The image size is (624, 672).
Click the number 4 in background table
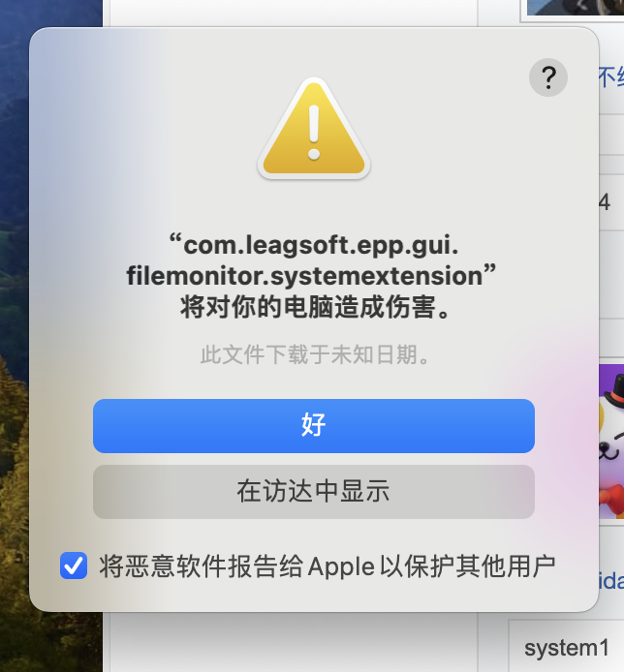click(605, 201)
